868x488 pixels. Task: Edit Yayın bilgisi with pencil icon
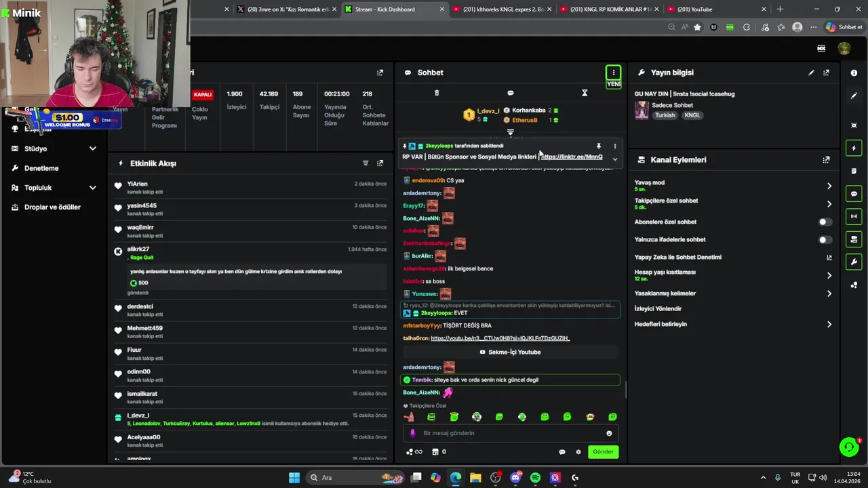812,73
